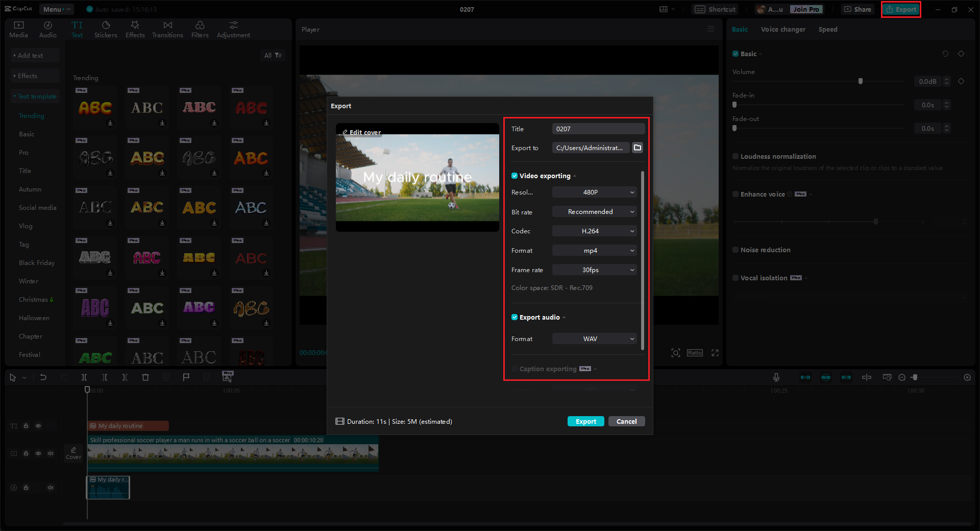The height and width of the screenshot is (531, 980).
Task: Enable Loudness normalization checkbox
Action: (x=736, y=156)
